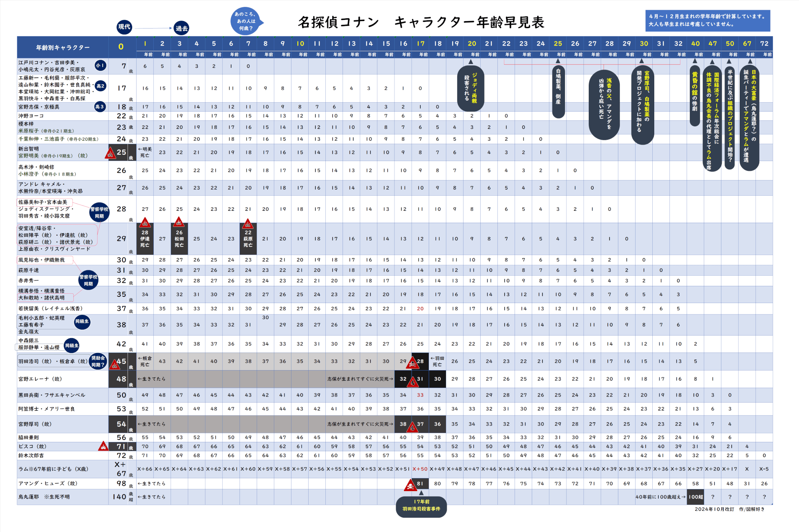This screenshot has height=532, width=799.
Task: Click the yellow 0 column header
Action: (121, 47)
